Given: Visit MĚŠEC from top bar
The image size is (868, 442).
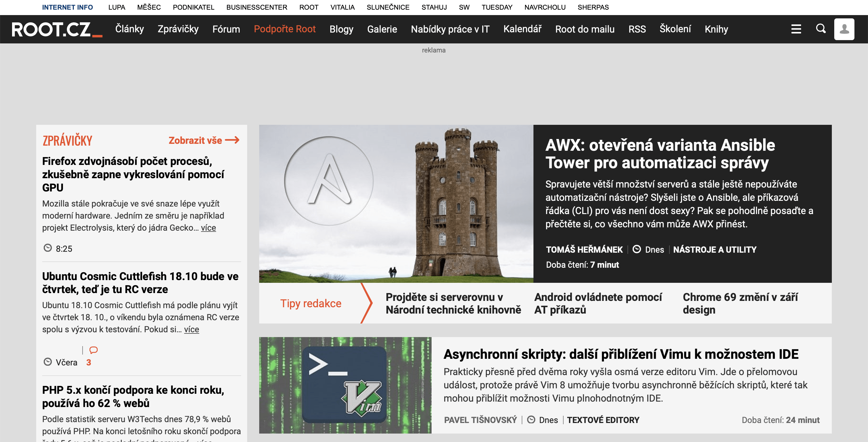Looking at the screenshot, I should click(x=149, y=7).
